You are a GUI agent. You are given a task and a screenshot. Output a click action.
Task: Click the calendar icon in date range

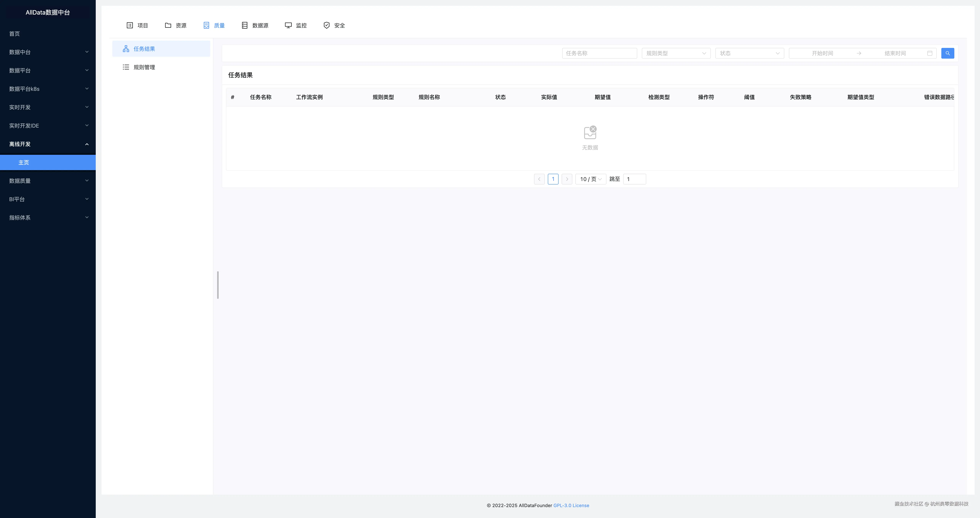pyautogui.click(x=929, y=53)
